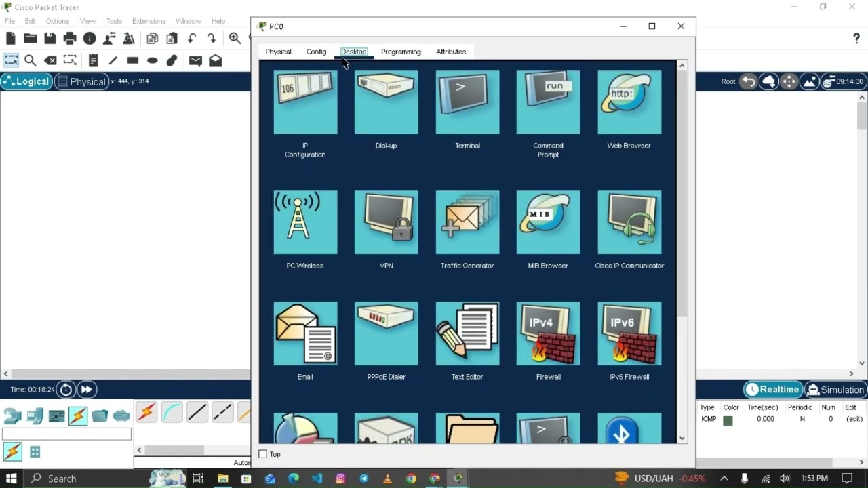Switch to Logical workspace view
The height and width of the screenshot is (488, 868).
click(x=26, y=81)
